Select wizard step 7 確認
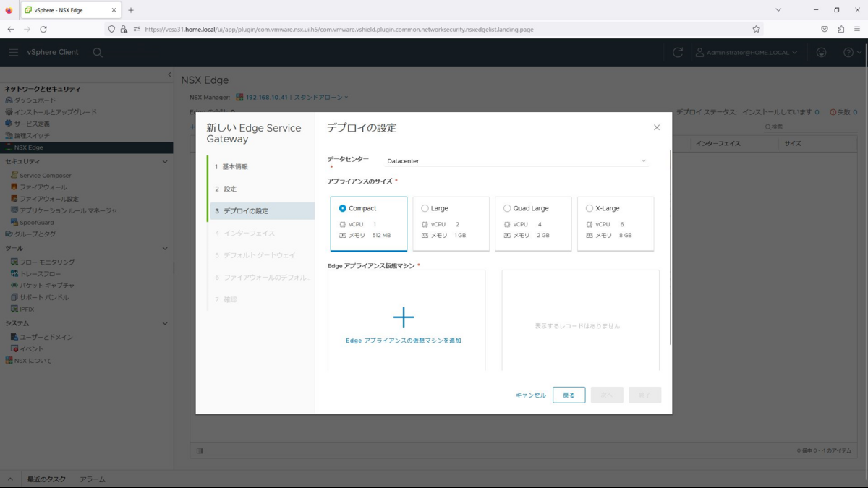 point(261,299)
